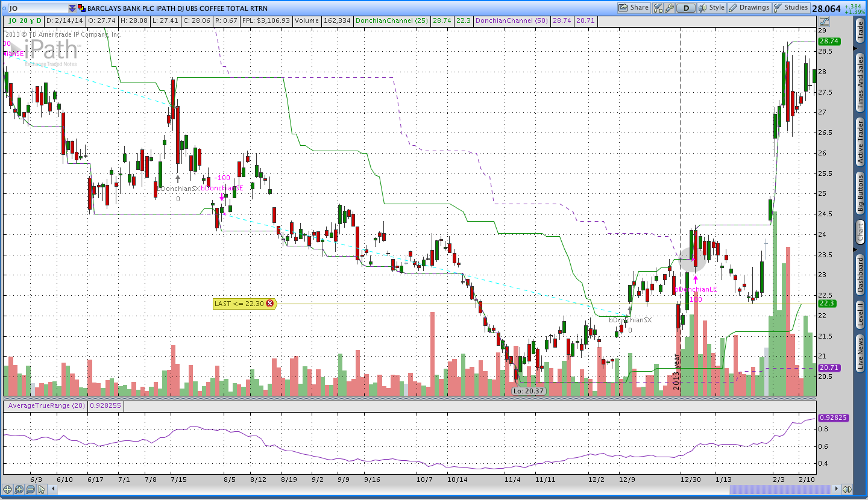The height and width of the screenshot is (500, 868).
Task: Click the scroll left arrow at bottom
Action: click(x=54, y=489)
